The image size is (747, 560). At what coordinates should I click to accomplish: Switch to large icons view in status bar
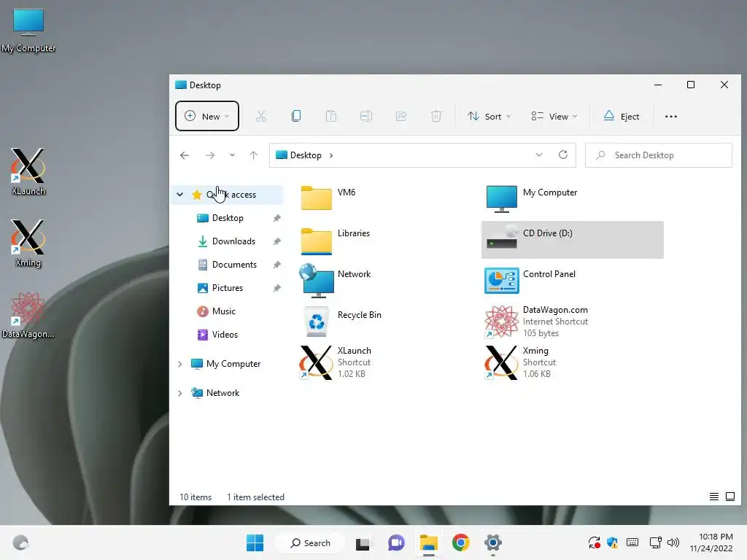[729, 497]
